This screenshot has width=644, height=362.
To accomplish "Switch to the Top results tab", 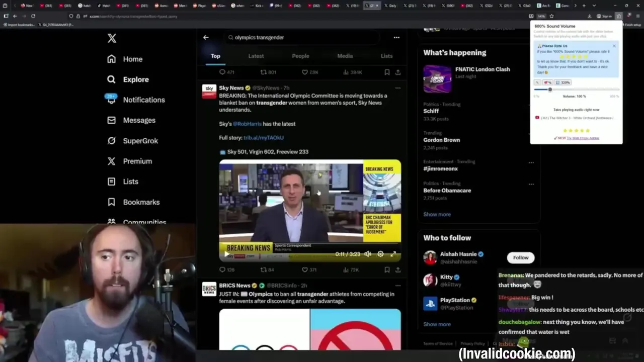I will 215,56.
